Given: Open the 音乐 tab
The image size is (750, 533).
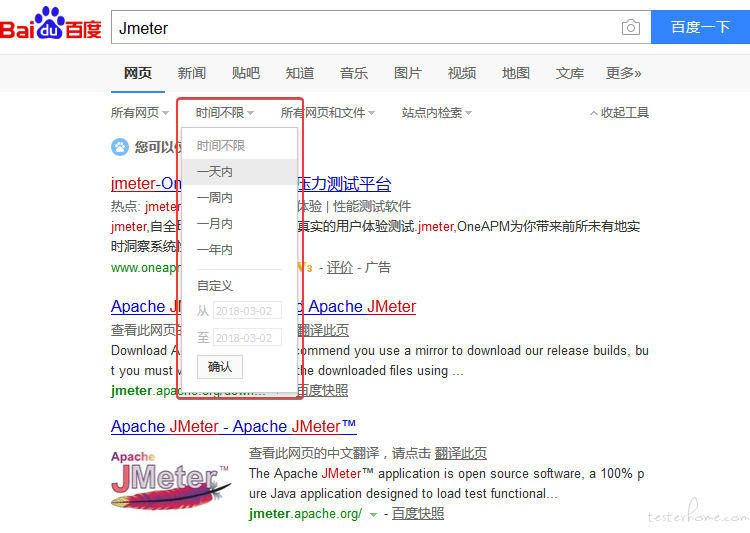Looking at the screenshot, I should 354,73.
